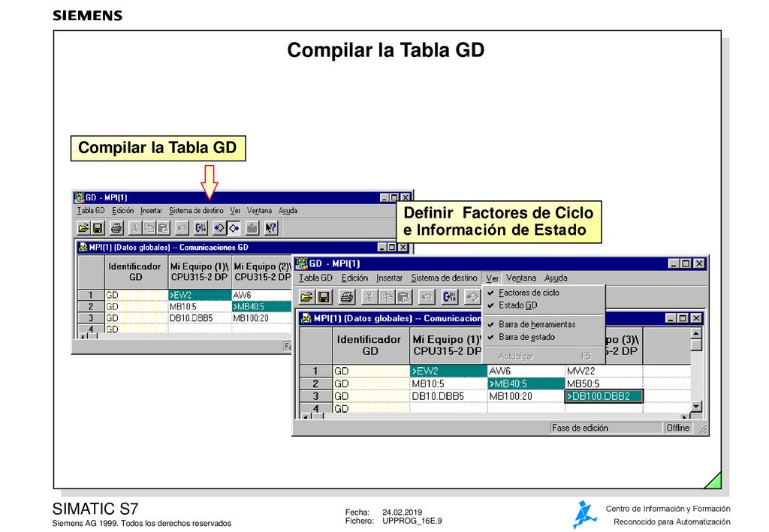Open the Ver menu in the front window
The height and width of the screenshot is (532, 769).
[493, 278]
